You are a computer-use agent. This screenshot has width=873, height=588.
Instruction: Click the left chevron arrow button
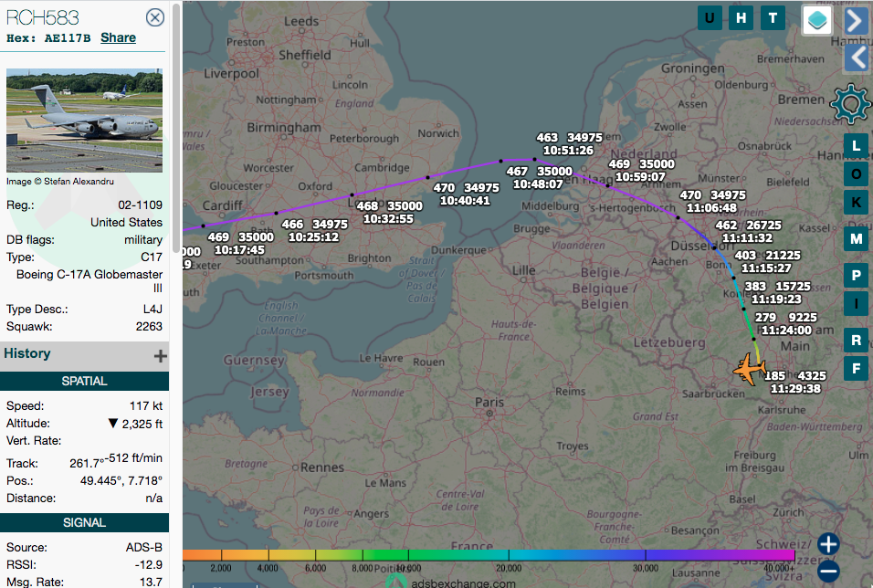(857, 58)
